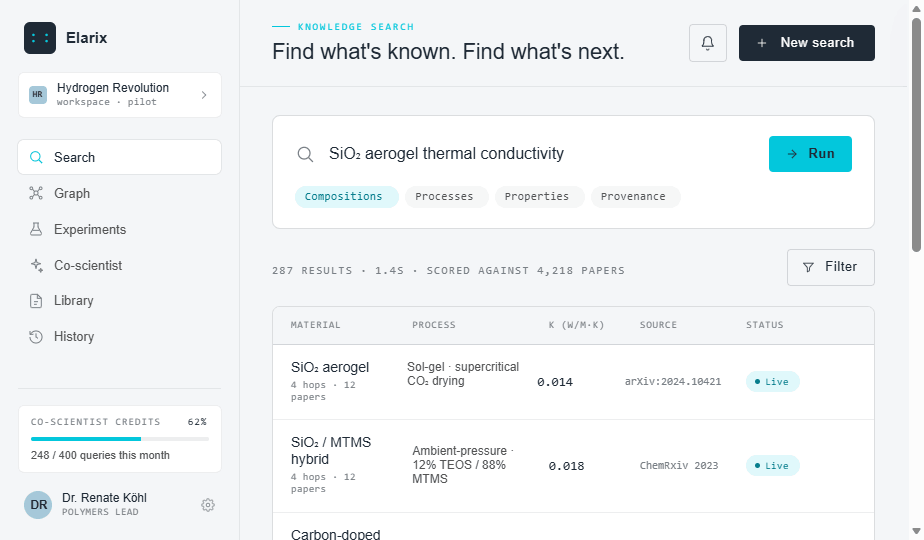Click the Co-scientist sparkle icon
Viewport: 924px width, 540px height.
coord(36,265)
